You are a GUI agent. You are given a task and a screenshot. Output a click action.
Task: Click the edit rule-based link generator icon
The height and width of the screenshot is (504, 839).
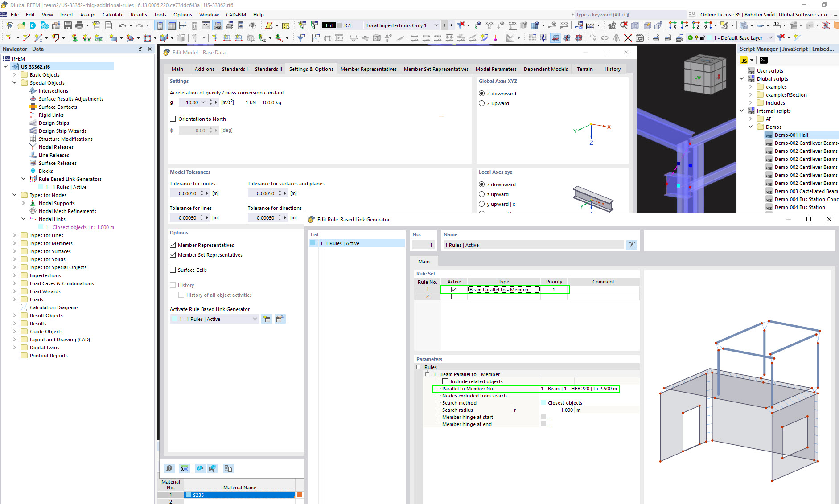pos(280,319)
